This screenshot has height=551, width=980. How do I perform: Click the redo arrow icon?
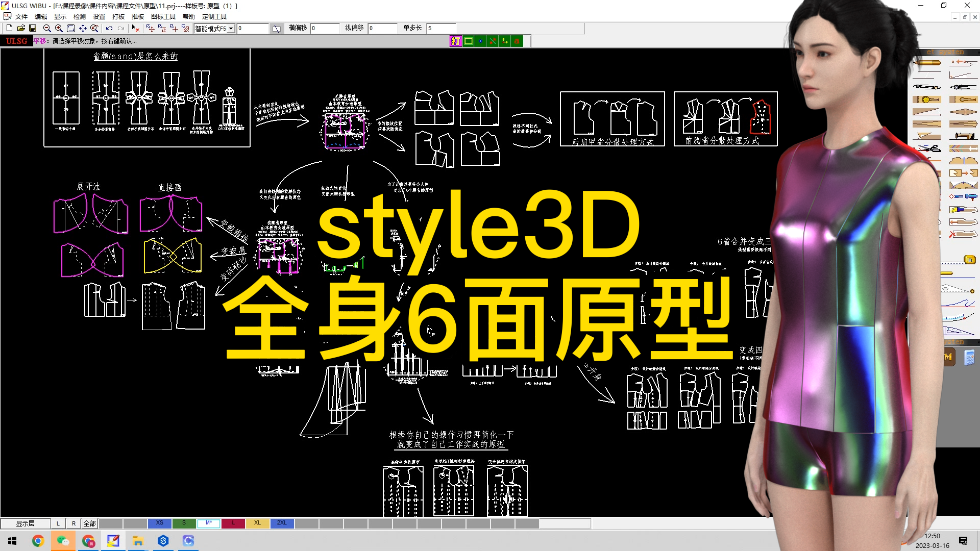(x=120, y=29)
